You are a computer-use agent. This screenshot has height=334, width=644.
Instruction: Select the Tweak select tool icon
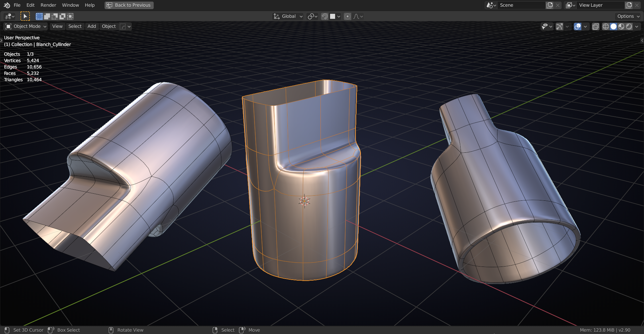tap(25, 16)
